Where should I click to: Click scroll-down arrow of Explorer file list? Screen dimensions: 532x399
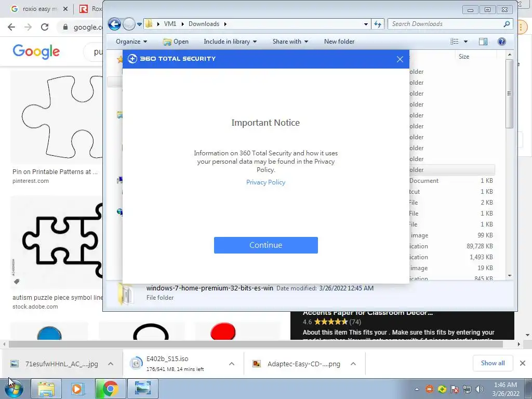pos(509,276)
